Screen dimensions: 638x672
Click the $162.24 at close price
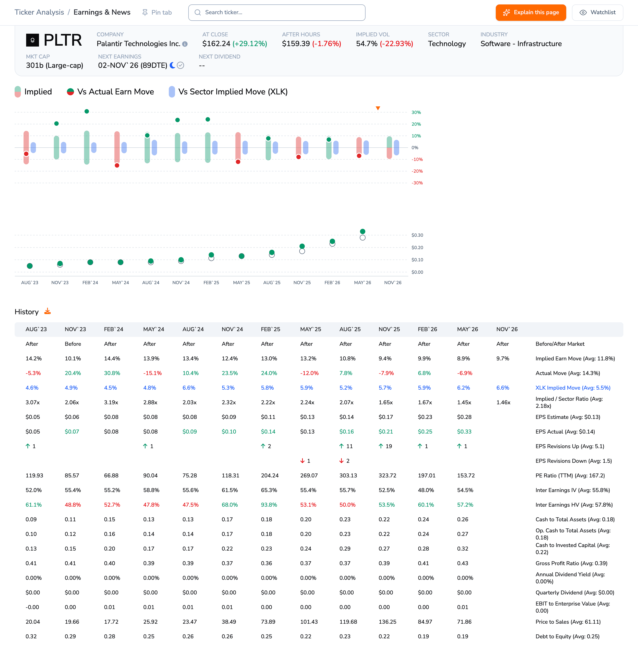click(216, 44)
